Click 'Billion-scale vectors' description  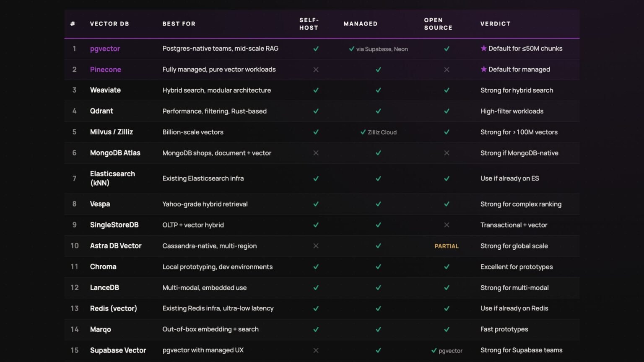click(193, 132)
